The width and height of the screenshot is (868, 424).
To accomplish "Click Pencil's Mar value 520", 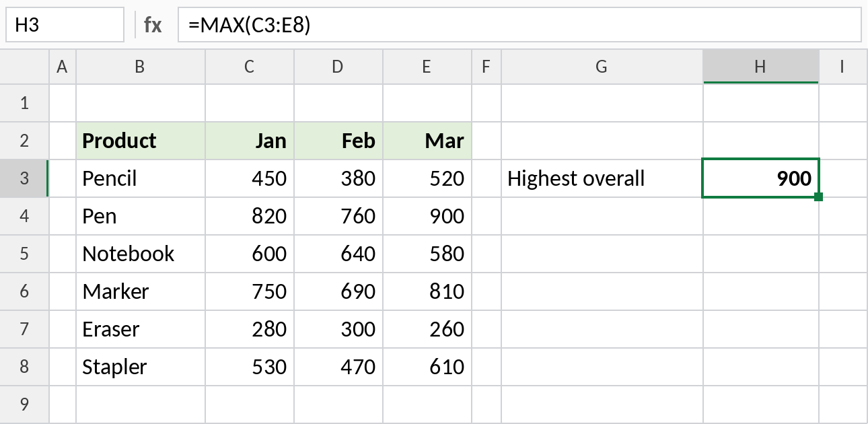I will pos(427,178).
